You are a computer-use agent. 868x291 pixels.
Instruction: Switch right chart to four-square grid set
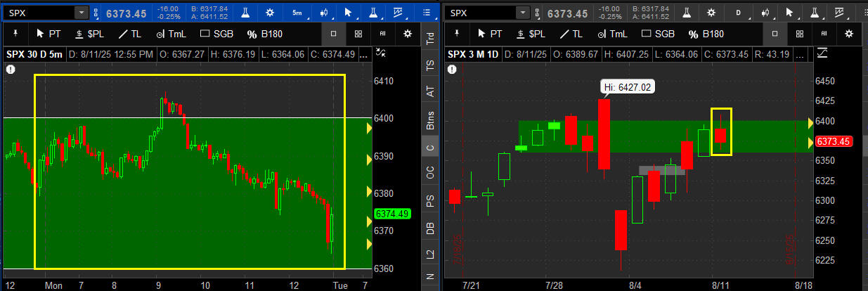click(x=800, y=34)
